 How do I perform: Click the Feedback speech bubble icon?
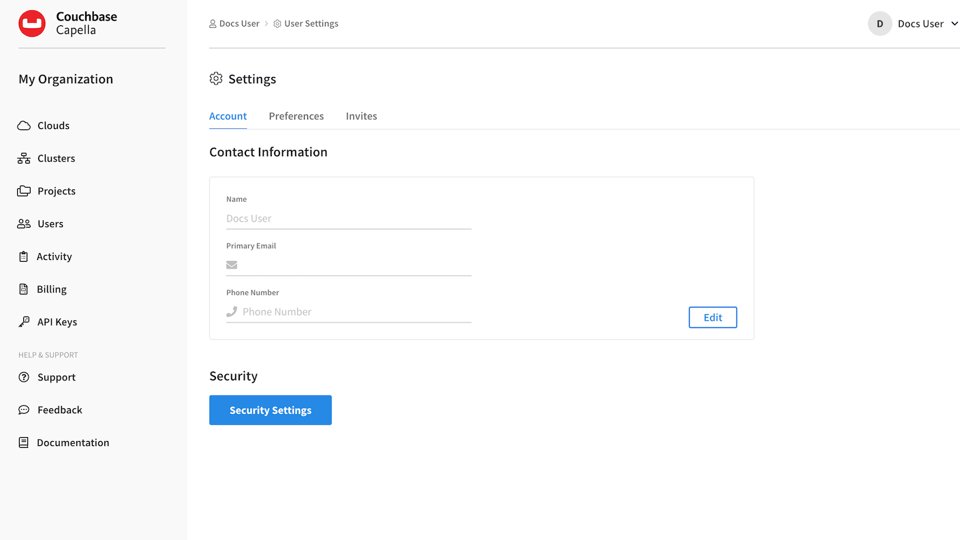click(25, 410)
